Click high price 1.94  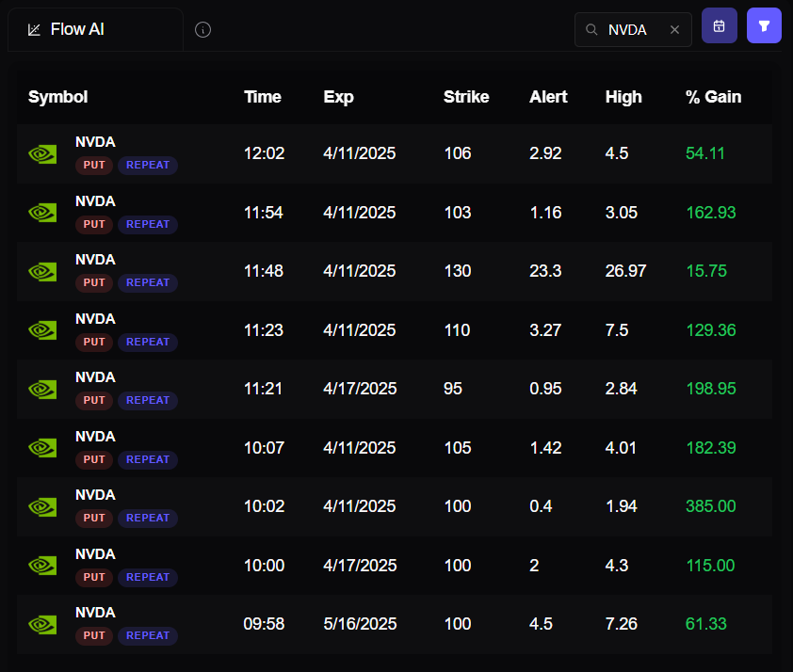(x=622, y=506)
